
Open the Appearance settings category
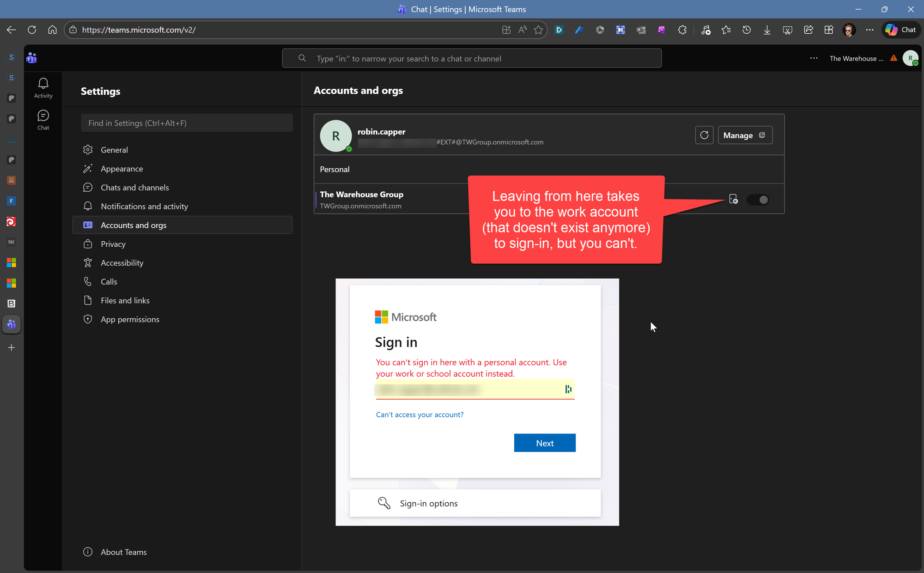pyautogui.click(x=122, y=169)
